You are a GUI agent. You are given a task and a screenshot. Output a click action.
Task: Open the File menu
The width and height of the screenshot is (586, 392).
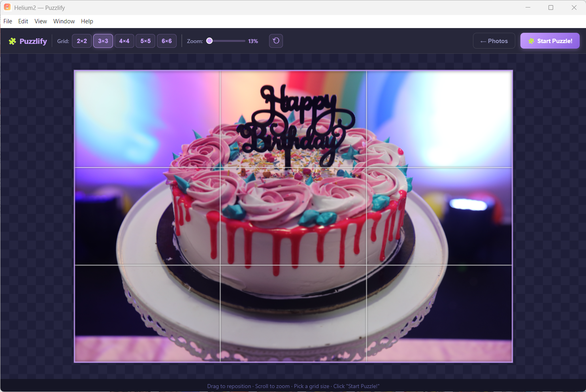coord(8,21)
